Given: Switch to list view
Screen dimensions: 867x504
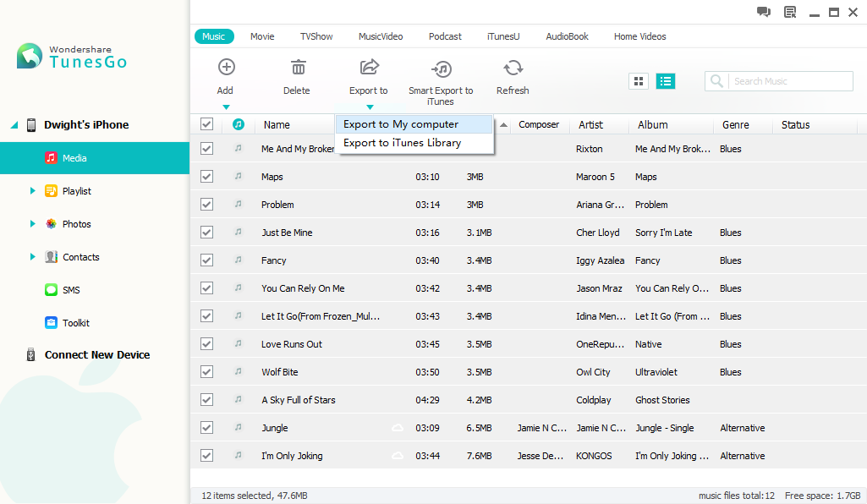Looking at the screenshot, I should coord(666,81).
